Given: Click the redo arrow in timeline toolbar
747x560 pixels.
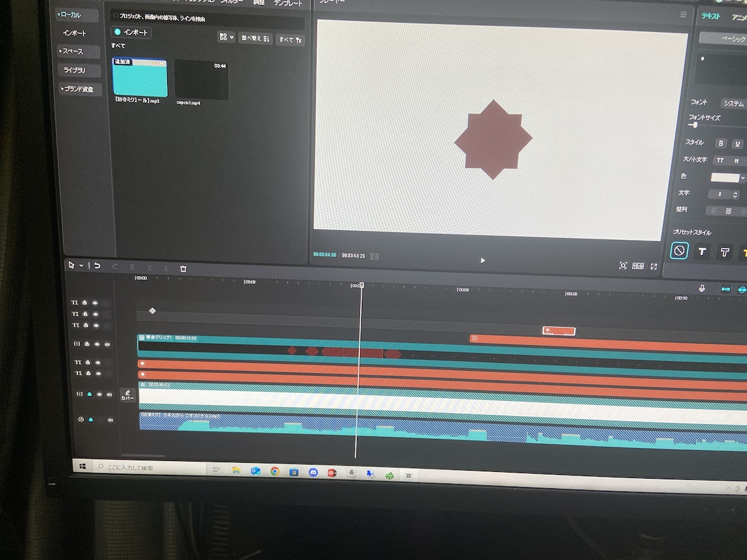Looking at the screenshot, I should pyautogui.click(x=114, y=266).
